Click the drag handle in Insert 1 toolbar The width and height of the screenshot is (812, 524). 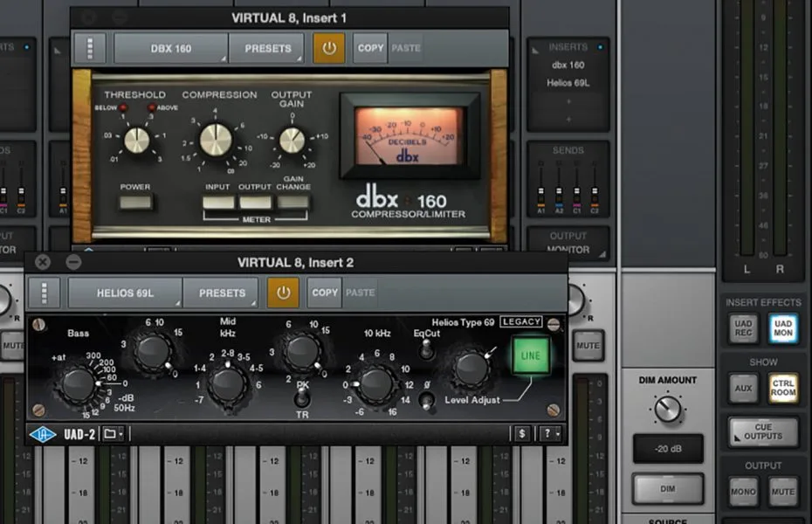pyautogui.click(x=90, y=48)
